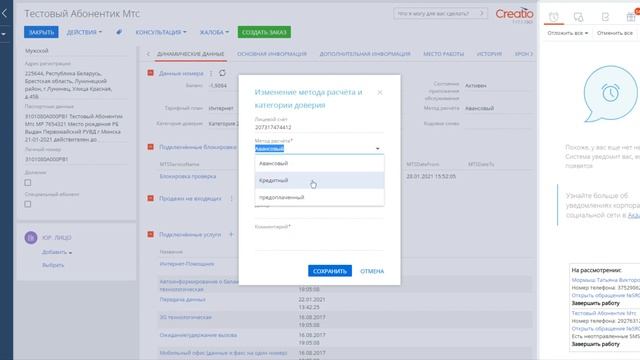
Task: Switch to ДИНАМИЧЕСКИЕ ДАННЫЕ tab
Action: click(190, 54)
